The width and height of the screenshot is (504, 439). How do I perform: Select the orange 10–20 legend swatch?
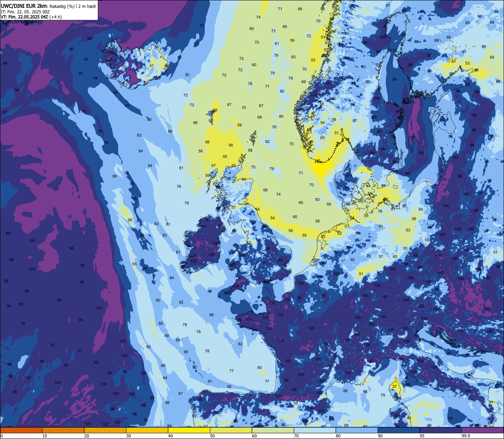[x=63, y=430]
